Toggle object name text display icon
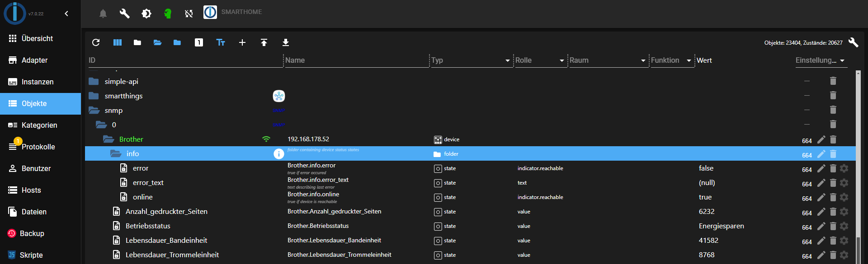Screen dimensions: 868x264 point(221,42)
